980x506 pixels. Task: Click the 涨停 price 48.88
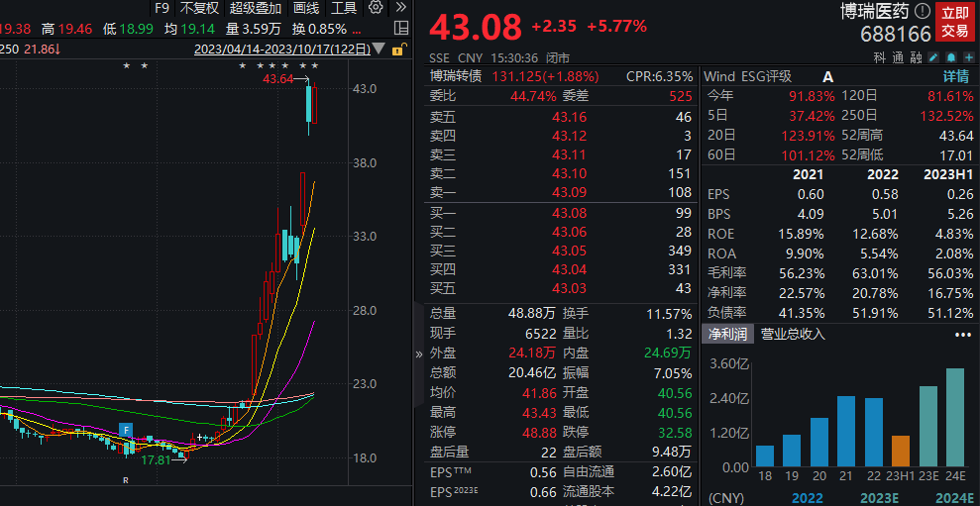coord(537,433)
